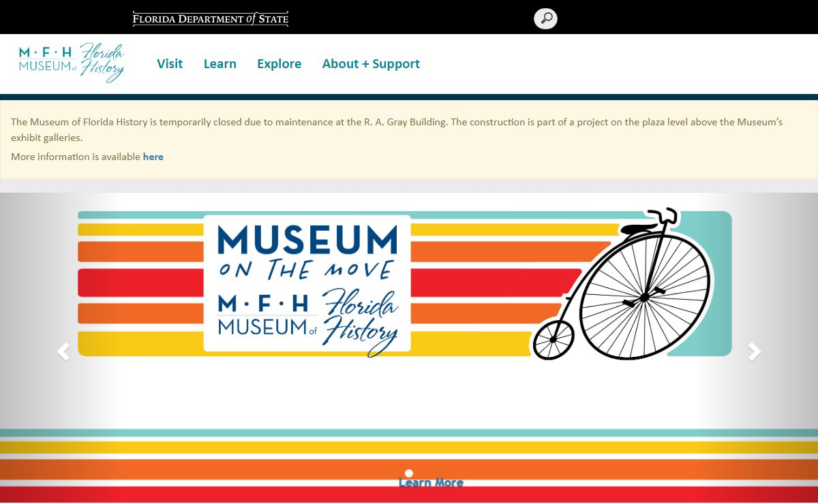
Task: Open the Learn menu
Action: pos(220,64)
